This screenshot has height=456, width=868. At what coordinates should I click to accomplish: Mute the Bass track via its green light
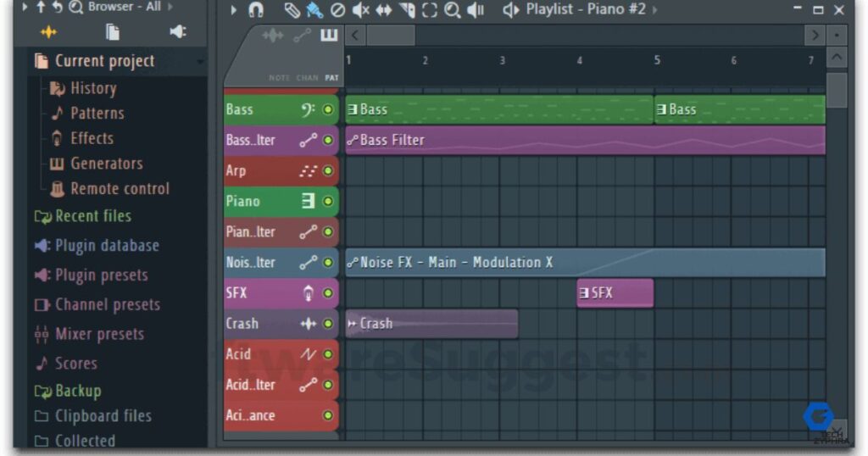pyautogui.click(x=328, y=109)
